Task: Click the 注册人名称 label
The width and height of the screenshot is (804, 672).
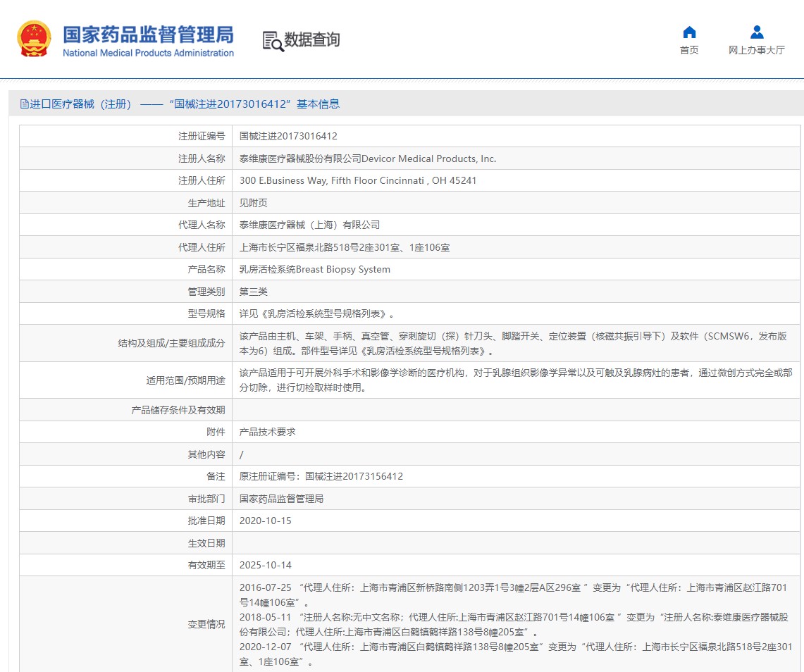Action: point(202,159)
